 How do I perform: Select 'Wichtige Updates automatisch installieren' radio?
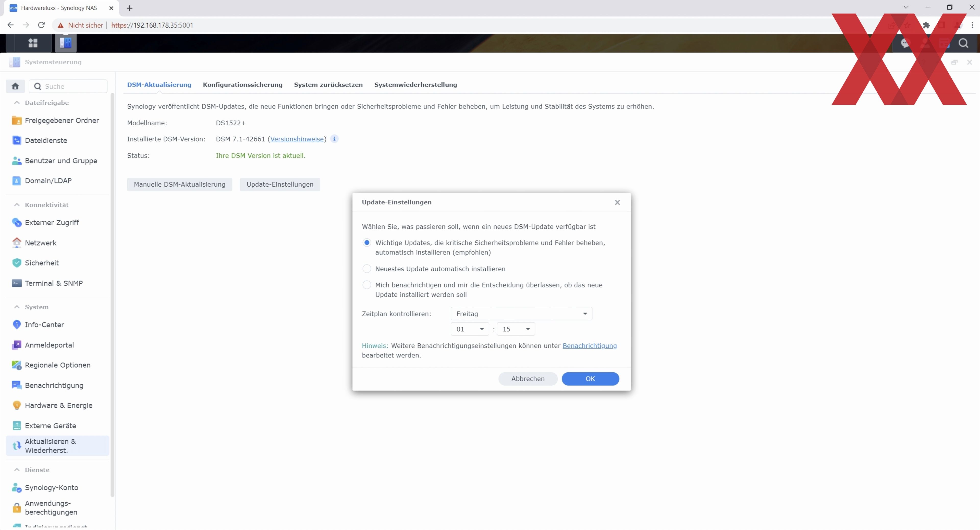pyautogui.click(x=367, y=243)
